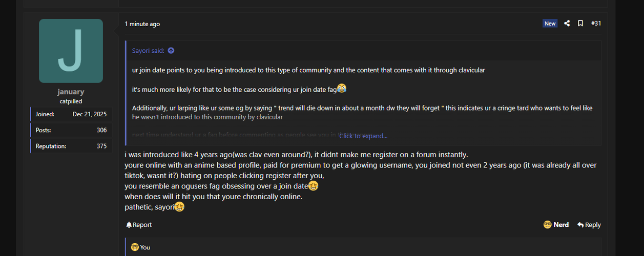Image resolution: width=644 pixels, height=256 pixels.
Task: Click the Nerd reaction emoji
Action: [x=547, y=225]
